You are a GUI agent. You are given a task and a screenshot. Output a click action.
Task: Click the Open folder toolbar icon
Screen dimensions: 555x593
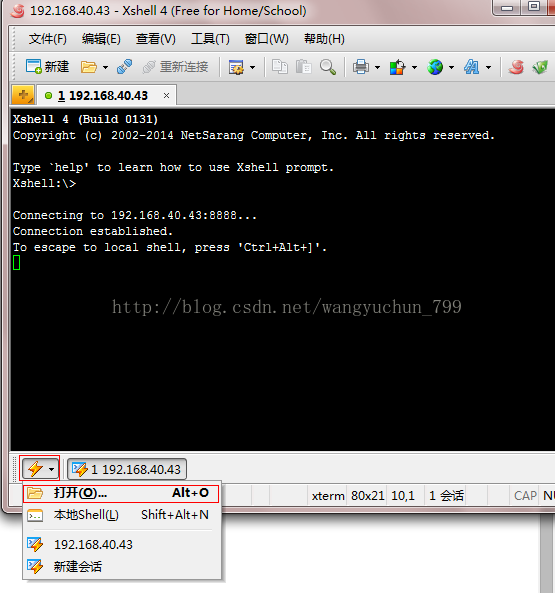[x=88, y=67]
